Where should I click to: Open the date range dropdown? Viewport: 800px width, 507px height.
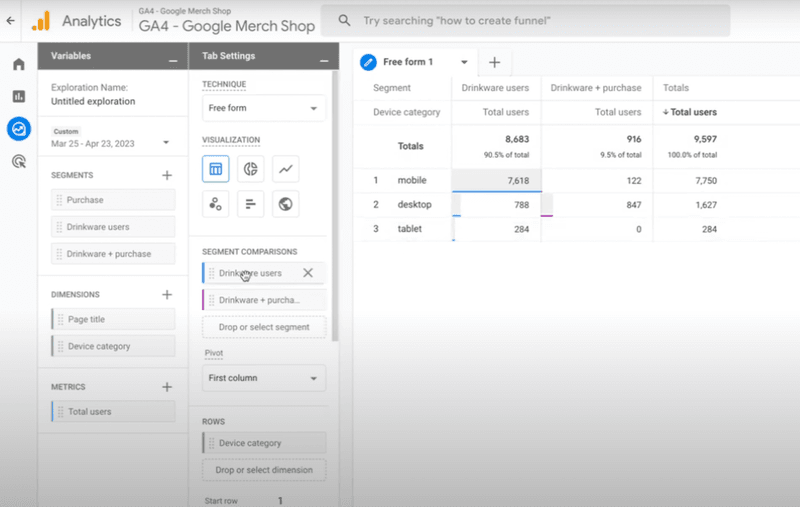[166, 142]
